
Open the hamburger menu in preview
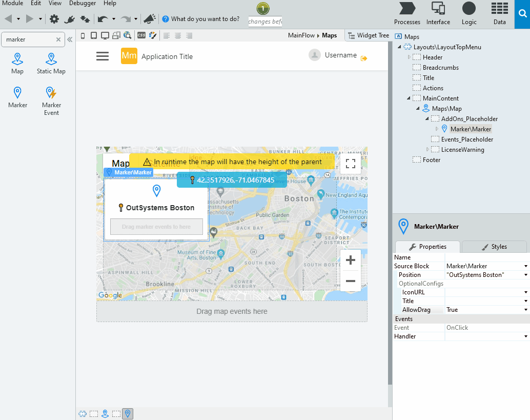coord(103,56)
